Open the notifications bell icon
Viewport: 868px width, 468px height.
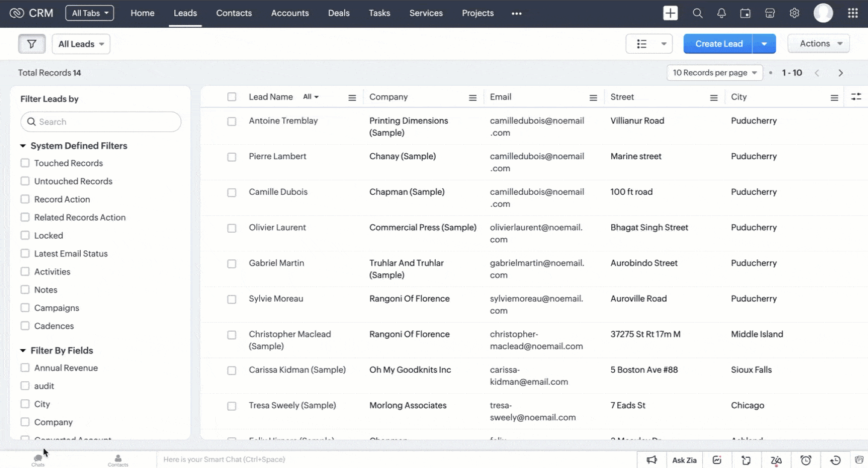[721, 13]
